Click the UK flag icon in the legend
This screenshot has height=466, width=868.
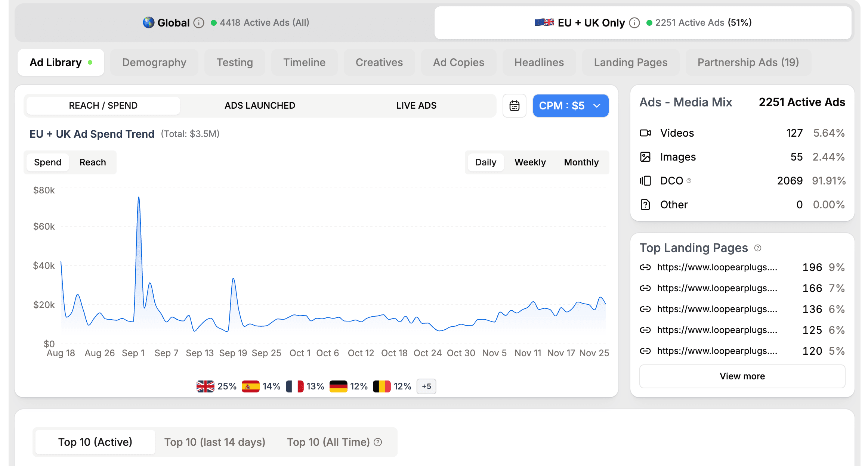[206, 386]
